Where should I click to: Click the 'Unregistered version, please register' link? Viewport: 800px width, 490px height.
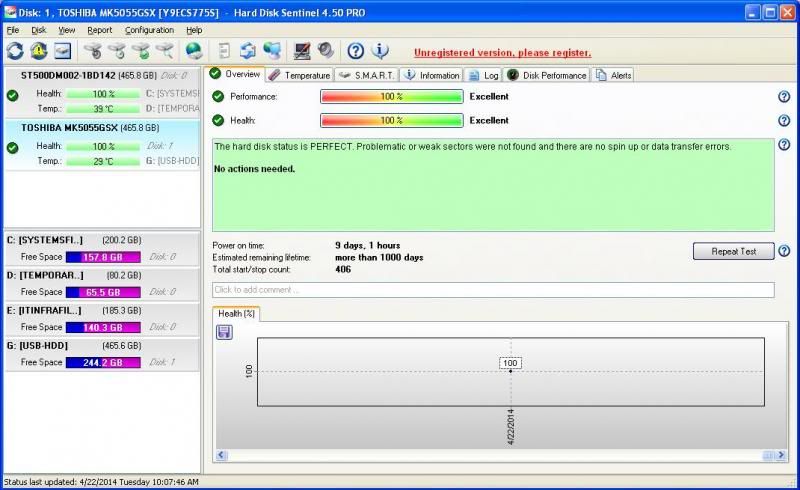(x=502, y=52)
